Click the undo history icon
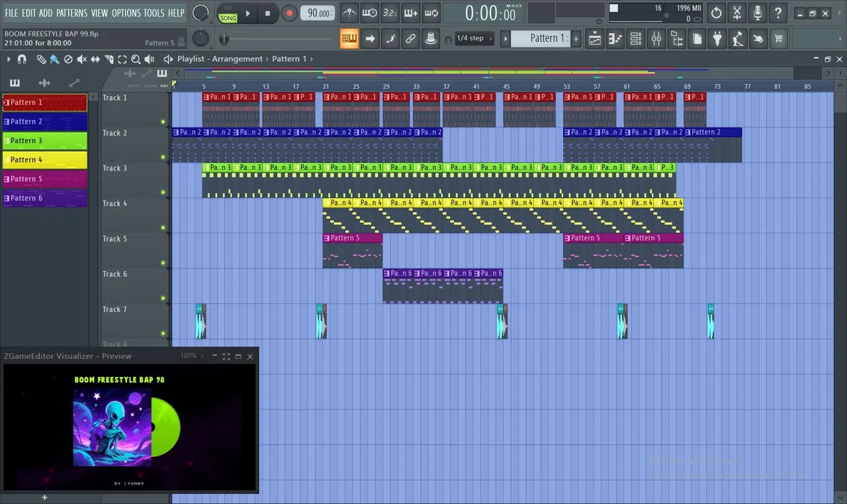The height and width of the screenshot is (504, 847). click(x=717, y=13)
